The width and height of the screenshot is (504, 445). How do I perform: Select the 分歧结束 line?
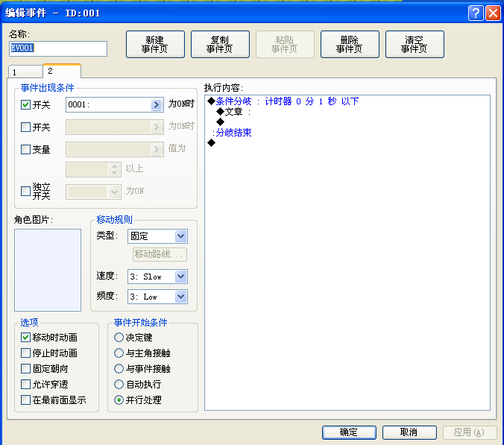tap(232, 133)
